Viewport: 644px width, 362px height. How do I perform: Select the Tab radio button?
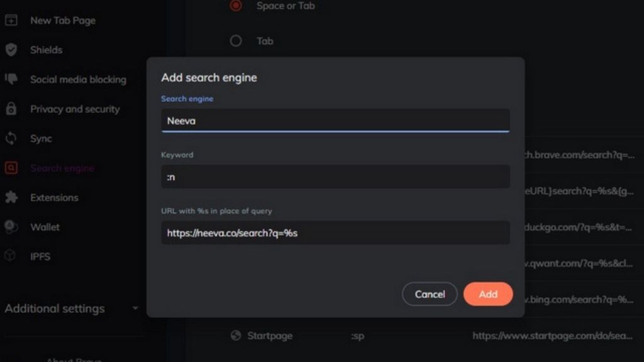pyautogui.click(x=236, y=41)
